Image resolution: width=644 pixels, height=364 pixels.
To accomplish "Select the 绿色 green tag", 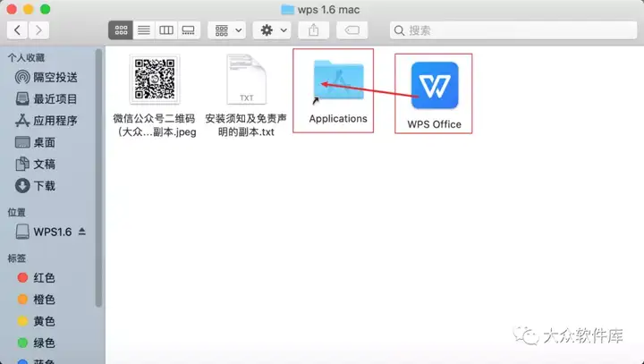I will coord(36,343).
